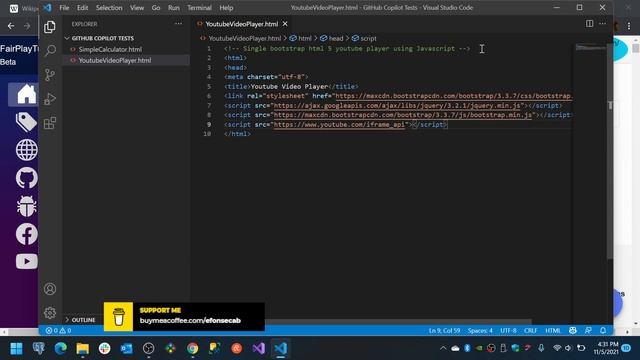
Task: Close the YoutubeVideoPlayer.html tab
Action: (285, 24)
